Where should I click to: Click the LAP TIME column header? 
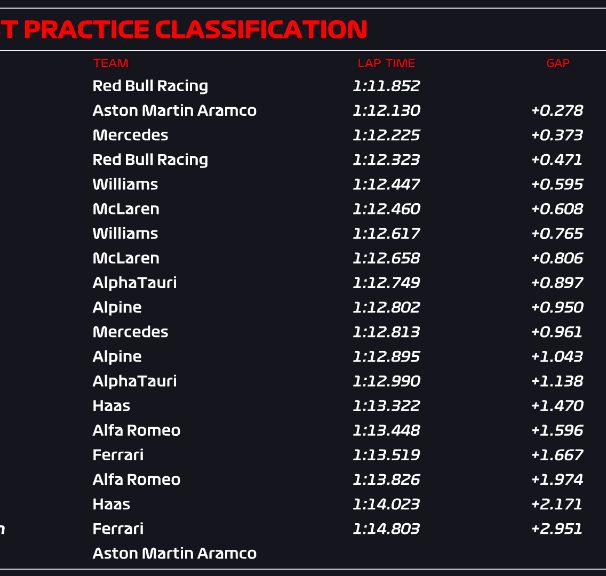coord(386,63)
